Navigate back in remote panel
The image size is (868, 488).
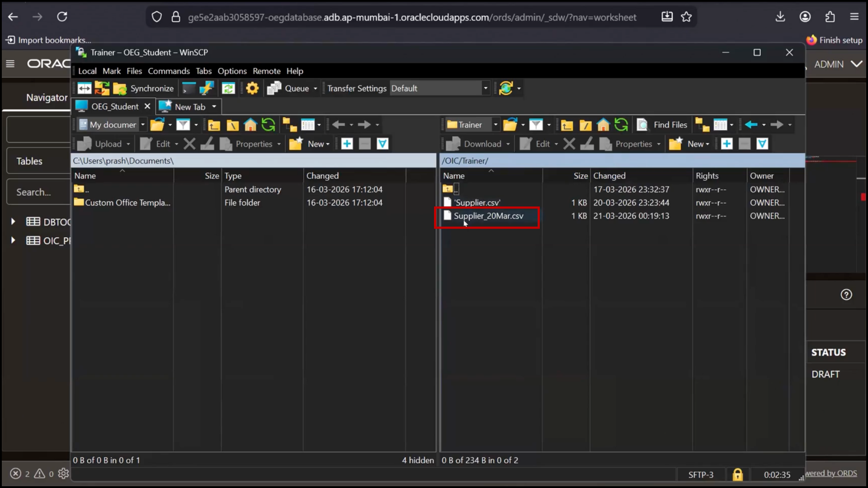click(751, 125)
